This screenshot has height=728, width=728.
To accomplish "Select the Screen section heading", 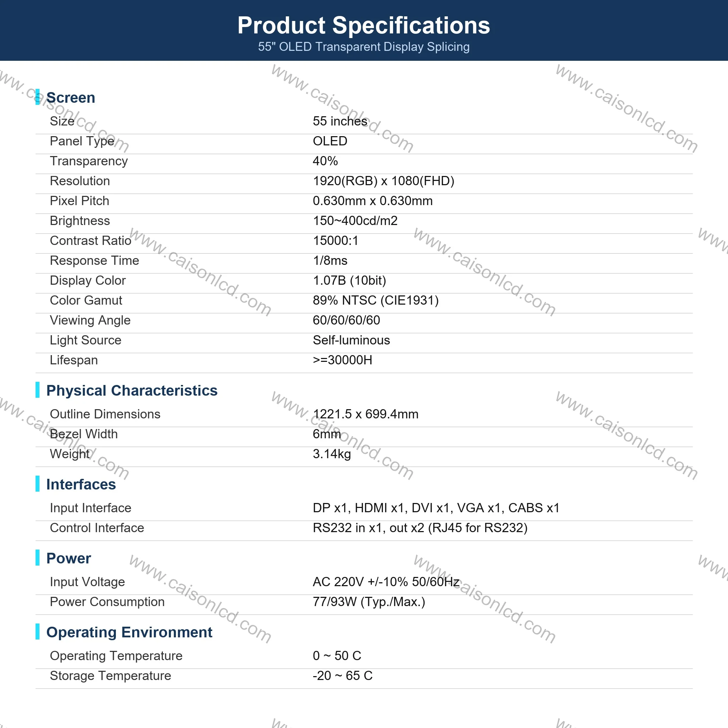I will pyautogui.click(x=70, y=98).
